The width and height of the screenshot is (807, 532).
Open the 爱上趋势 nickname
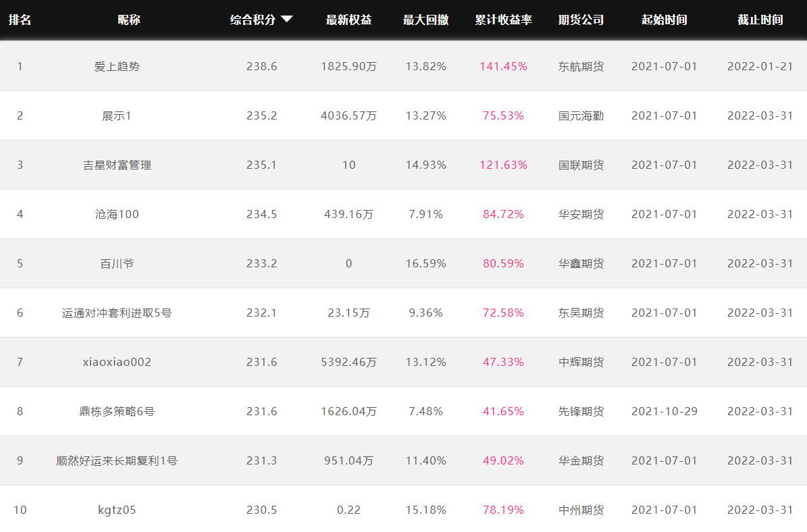point(117,66)
